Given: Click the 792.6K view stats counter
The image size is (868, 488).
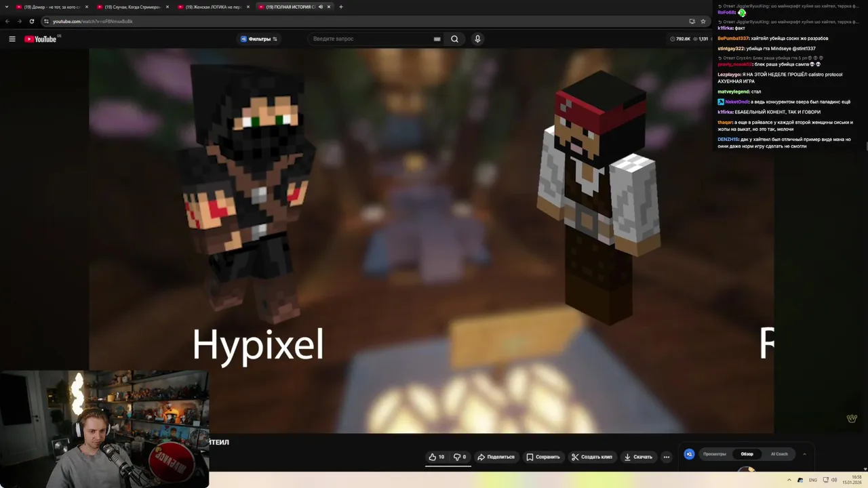Looking at the screenshot, I should 680,39.
